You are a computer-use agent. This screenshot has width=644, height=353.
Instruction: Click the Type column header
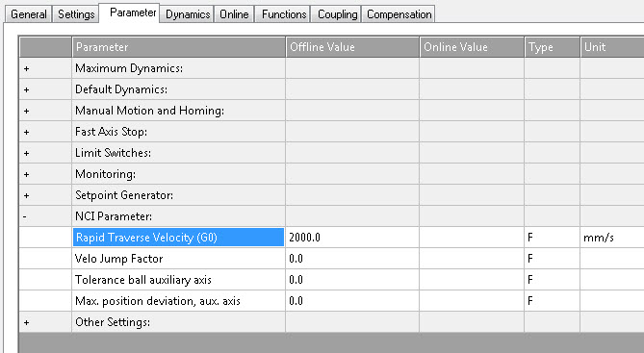click(552, 47)
